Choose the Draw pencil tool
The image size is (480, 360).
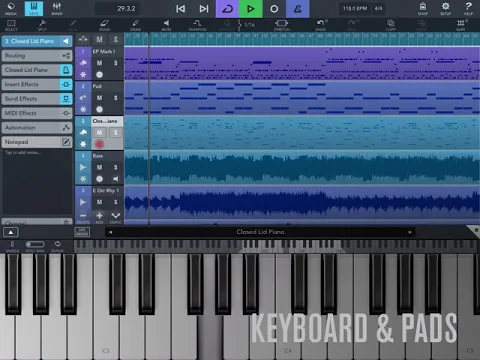135,25
